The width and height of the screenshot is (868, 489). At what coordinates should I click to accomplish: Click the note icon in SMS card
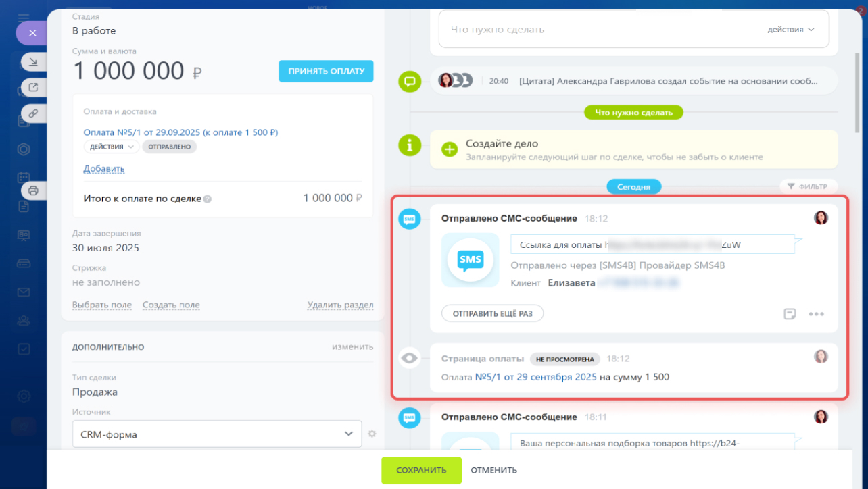coord(790,314)
